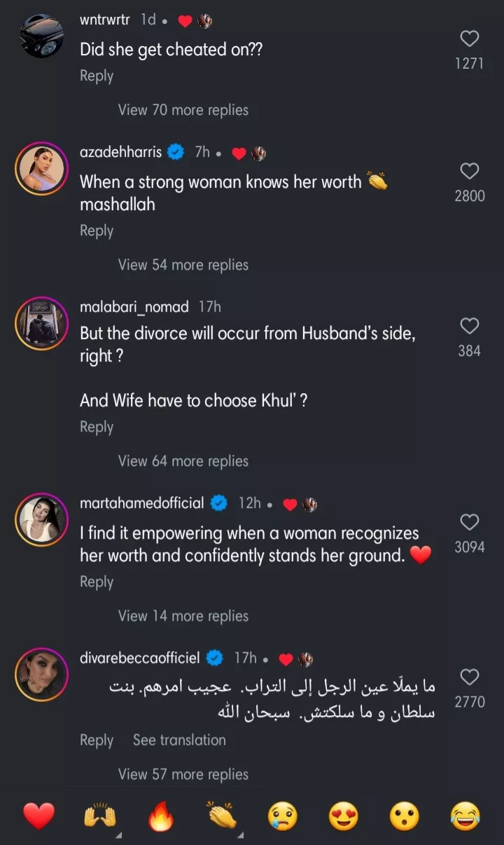React with the red heart emoji
Image resolution: width=504 pixels, height=845 pixels.
click(x=38, y=816)
